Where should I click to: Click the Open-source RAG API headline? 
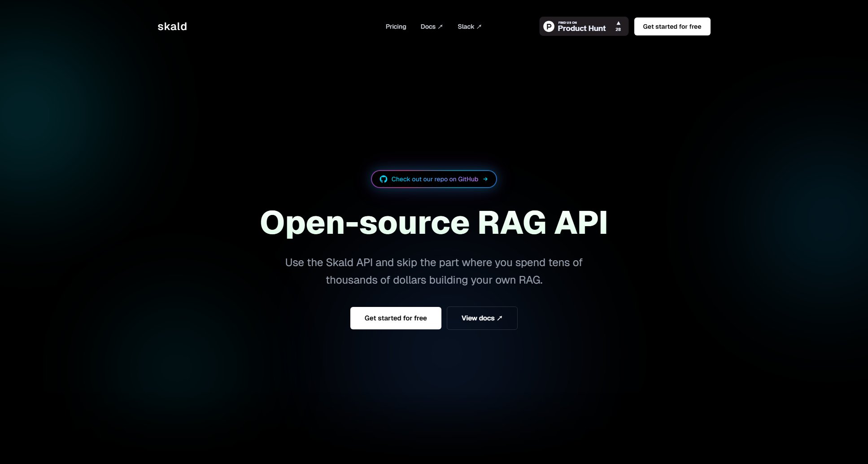(x=434, y=223)
